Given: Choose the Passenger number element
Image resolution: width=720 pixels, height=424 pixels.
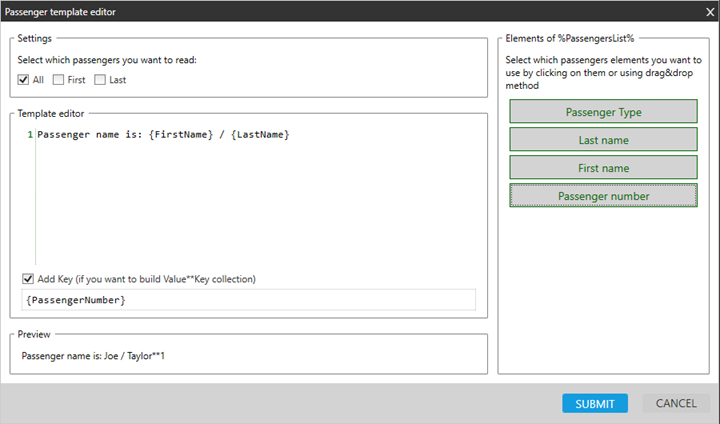Looking at the screenshot, I should (602, 196).
